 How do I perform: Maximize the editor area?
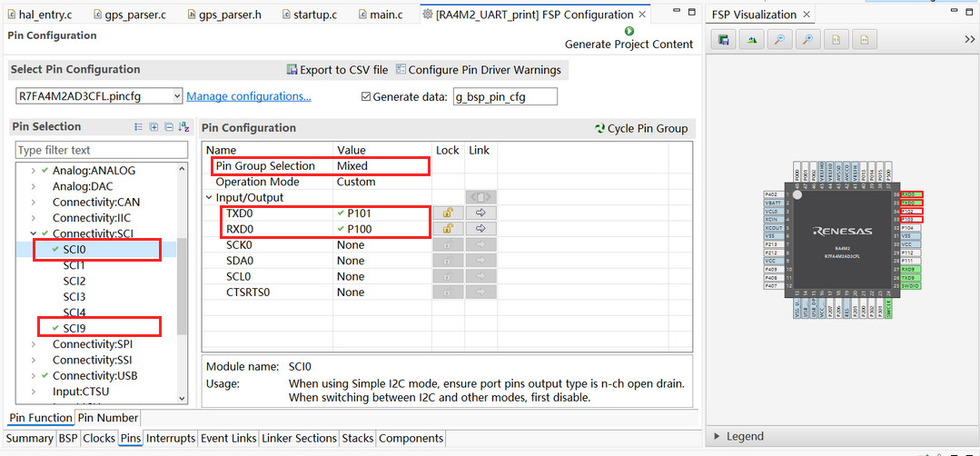click(x=691, y=13)
